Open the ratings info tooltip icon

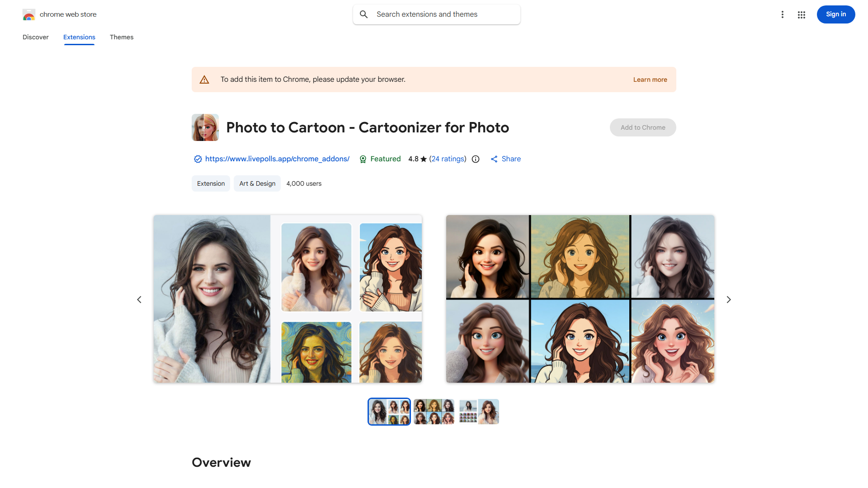coord(475,159)
